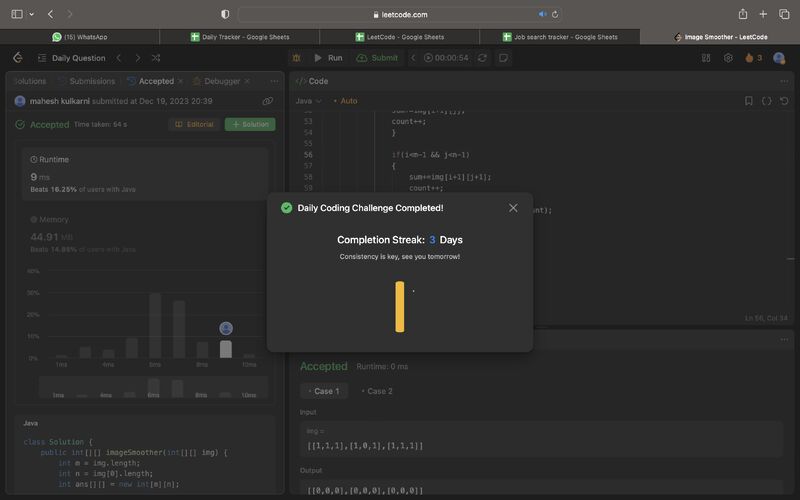
Task: Go back in Safari history
Action: click(x=50, y=14)
